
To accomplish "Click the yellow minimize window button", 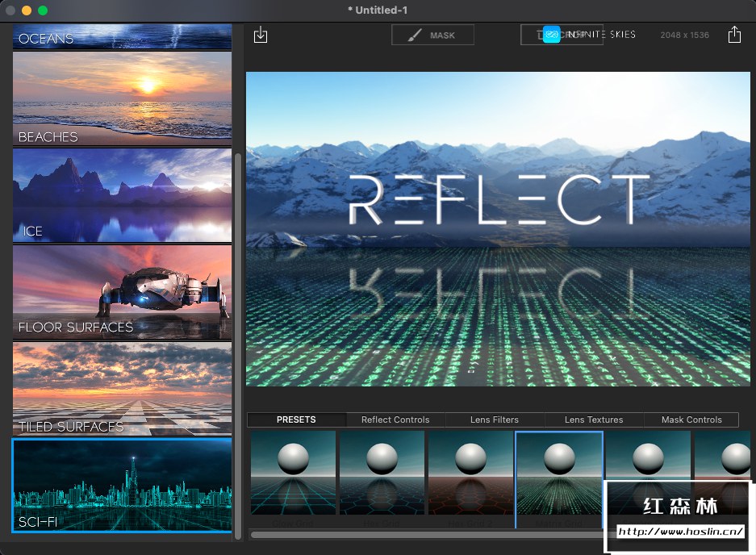I will 27,10.
